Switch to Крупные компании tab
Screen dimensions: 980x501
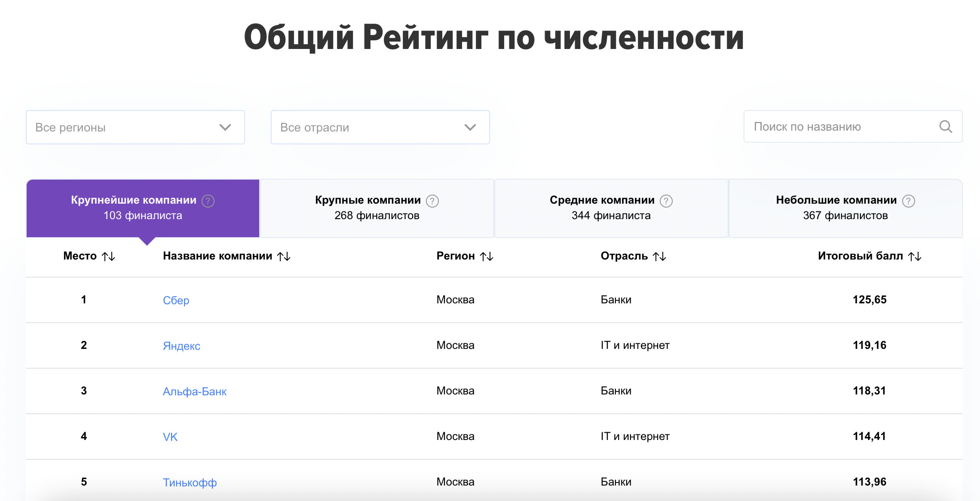point(377,208)
